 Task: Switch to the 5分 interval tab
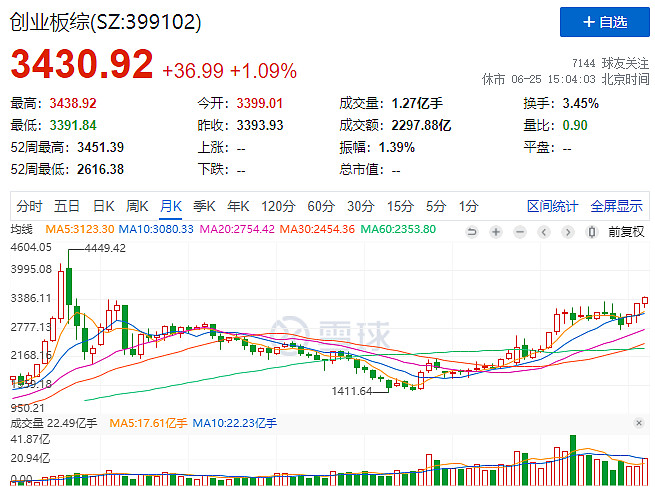point(436,206)
